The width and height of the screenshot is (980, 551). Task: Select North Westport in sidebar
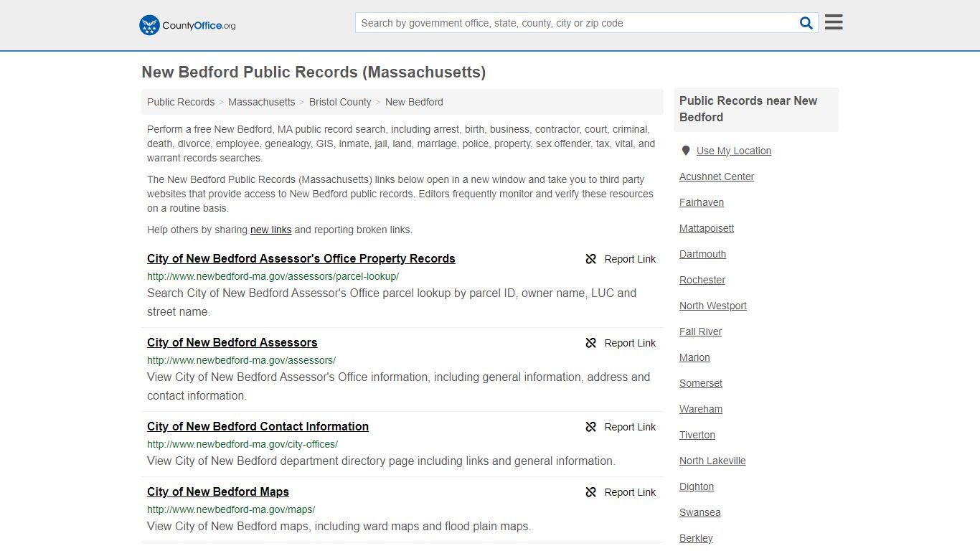pos(713,306)
